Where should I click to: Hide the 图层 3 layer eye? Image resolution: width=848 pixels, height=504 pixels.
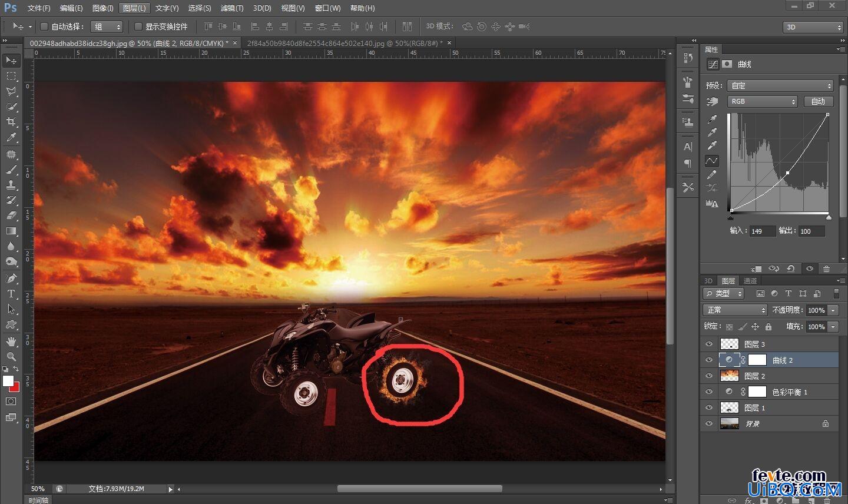(709, 344)
